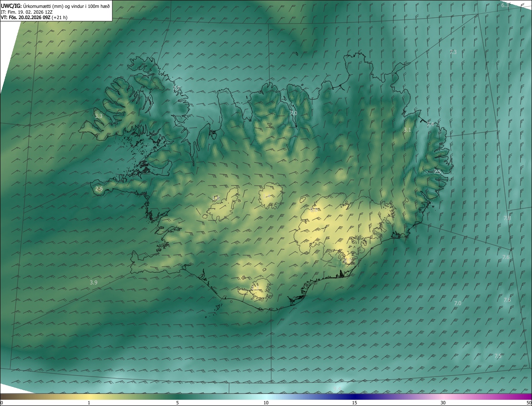This screenshot has width=532, height=406.
Task: Pick the pink band above the 30 tick
Action: pyautogui.click(x=443, y=396)
